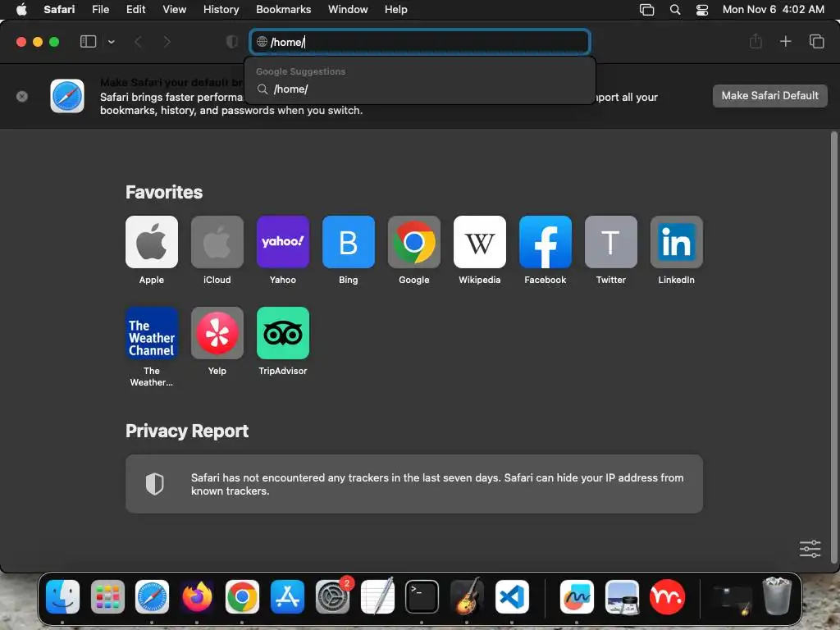Go forward with the forward arrow
Viewport: 840px width, 630px height.
pyautogui.click(x=167, y=42)
